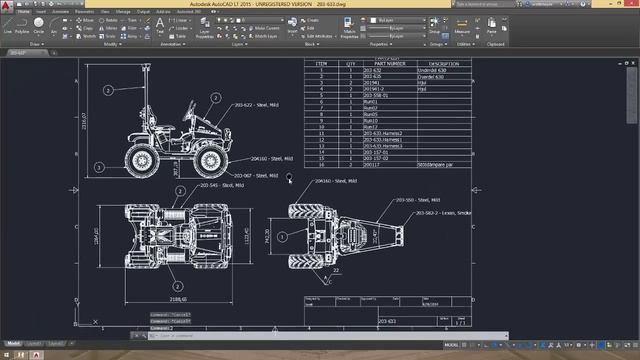The image size is (640, 360).
Task: Select the Line draw tool
Action: (x=8, y=25)
